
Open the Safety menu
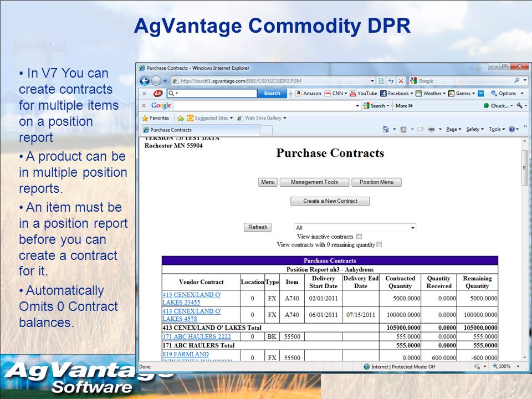click(475, 129)
